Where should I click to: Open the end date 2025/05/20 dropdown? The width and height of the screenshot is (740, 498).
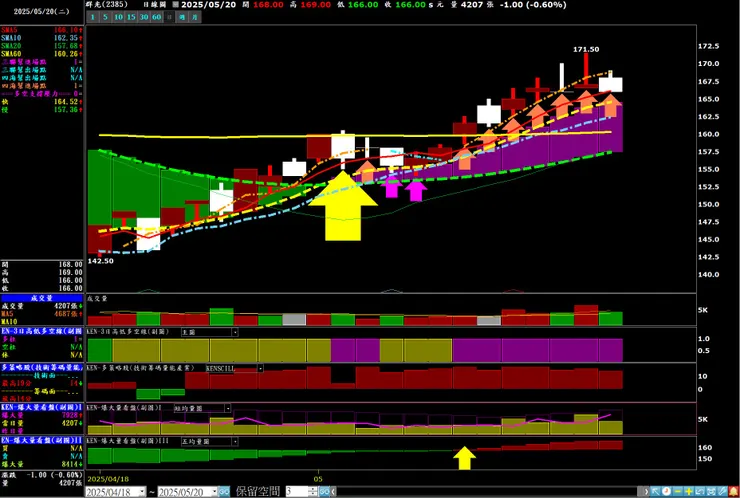point(214,492)
